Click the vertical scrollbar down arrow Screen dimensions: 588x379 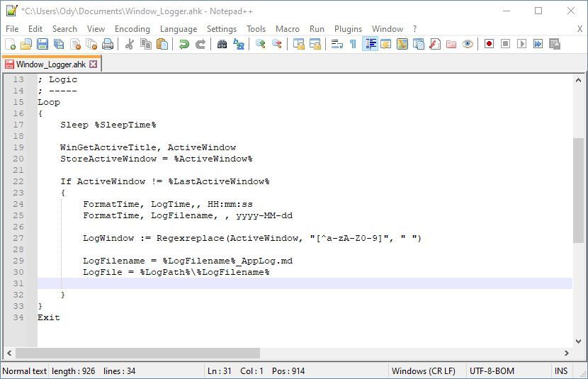[x=578, y=341]
